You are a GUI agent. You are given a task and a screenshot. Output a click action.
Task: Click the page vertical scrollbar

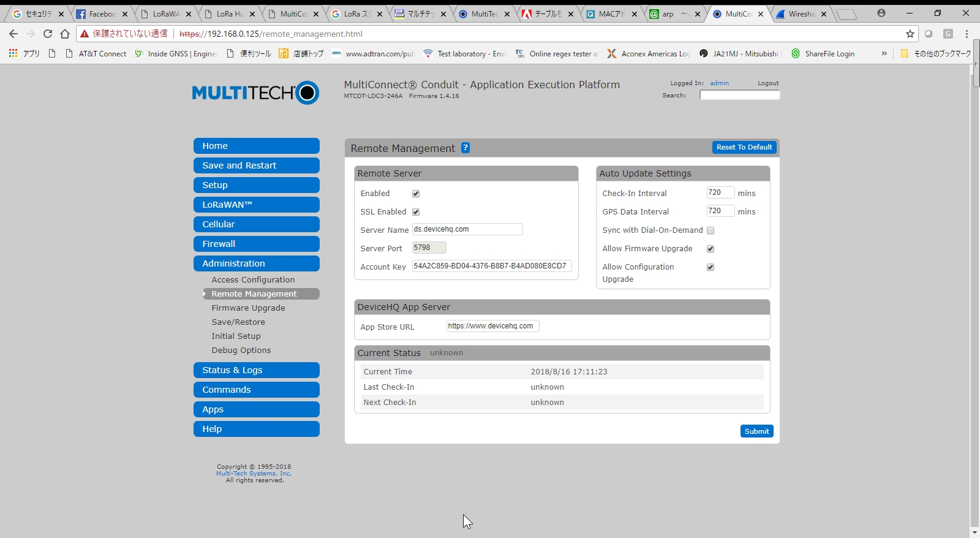tap(974, 300)
